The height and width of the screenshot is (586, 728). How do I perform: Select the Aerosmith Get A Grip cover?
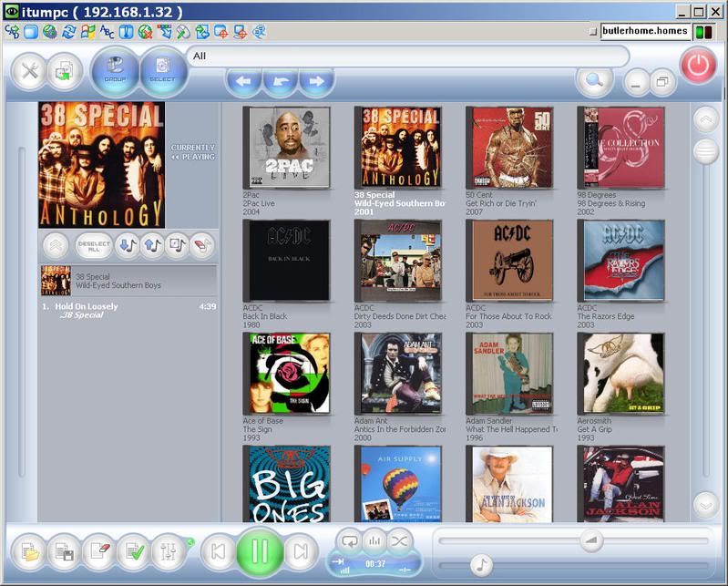[620, 374]
